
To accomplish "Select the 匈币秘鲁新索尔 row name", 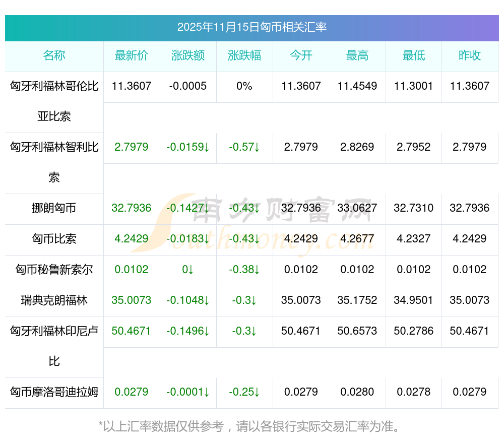I will [x=54, y=270].
